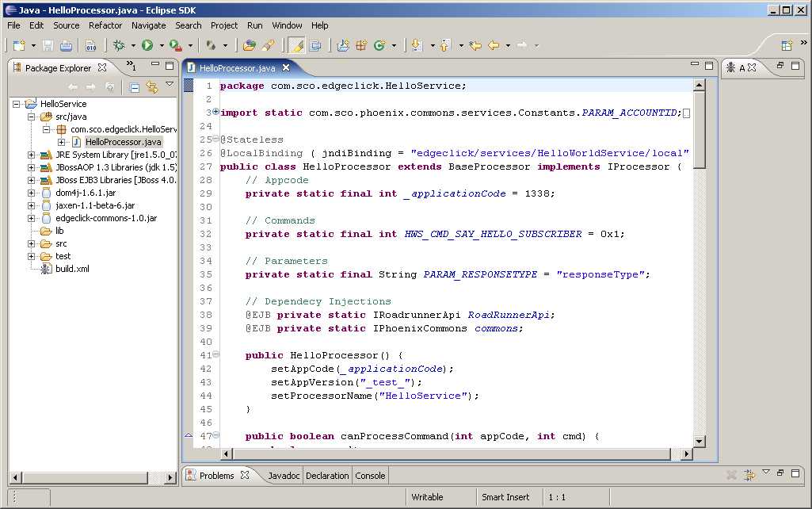The image size is (812, 509).
Task: Open the External Tools dropdown arrow
Action: tap(191, 46)
